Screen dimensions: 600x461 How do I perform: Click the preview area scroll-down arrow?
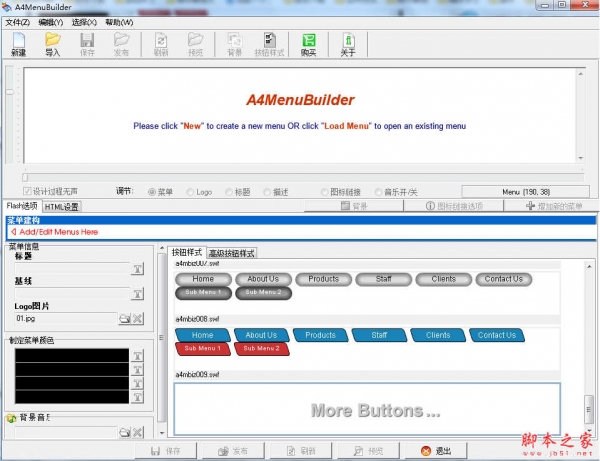[581, 158]
